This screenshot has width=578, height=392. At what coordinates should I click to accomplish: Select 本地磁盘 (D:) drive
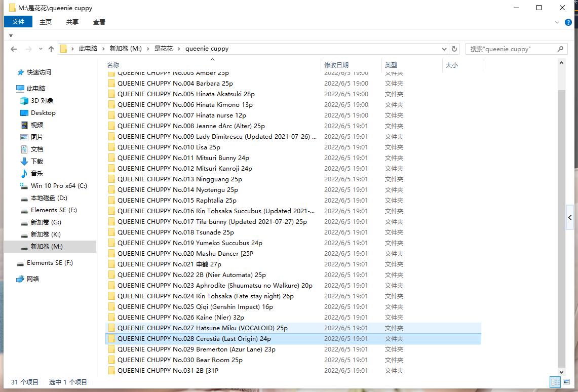(x=44, y=198)
